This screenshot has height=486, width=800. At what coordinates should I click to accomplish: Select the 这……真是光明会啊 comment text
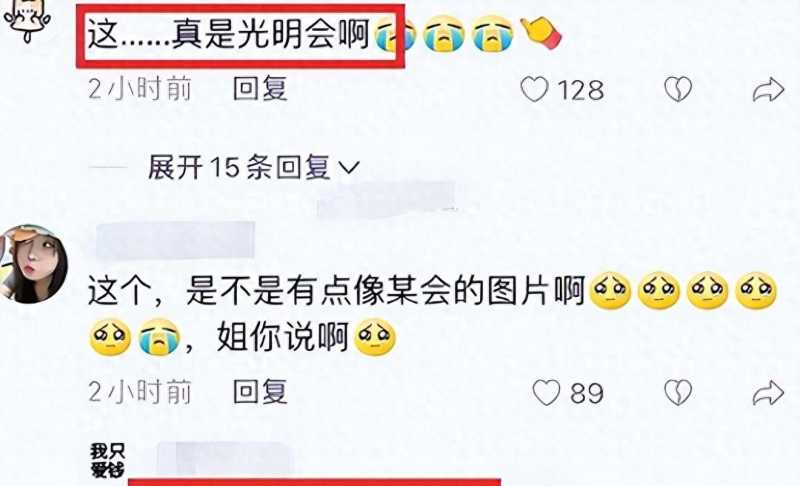tap(228, 35)
